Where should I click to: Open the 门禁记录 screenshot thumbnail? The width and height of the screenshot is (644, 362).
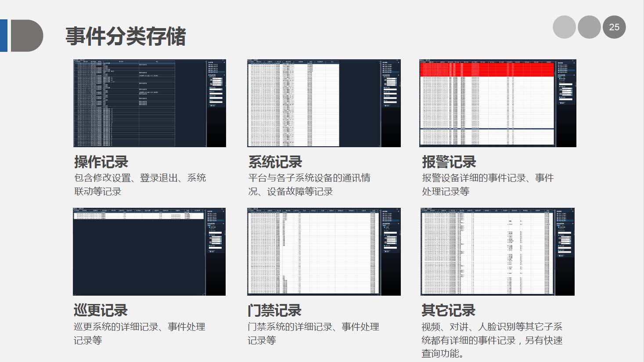[324, 252]
